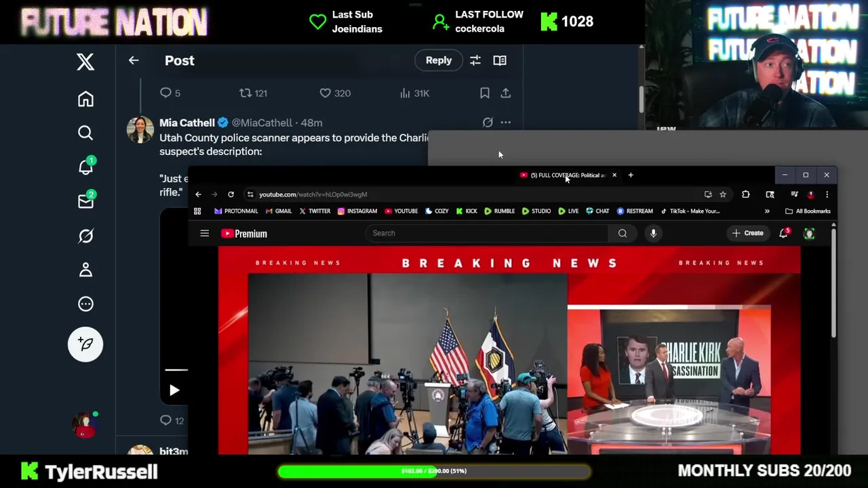Image resolution: width=868 pixels, height=488 pixels.
Task: Open the All Bookmarks folder
Action: pos(808,211)
